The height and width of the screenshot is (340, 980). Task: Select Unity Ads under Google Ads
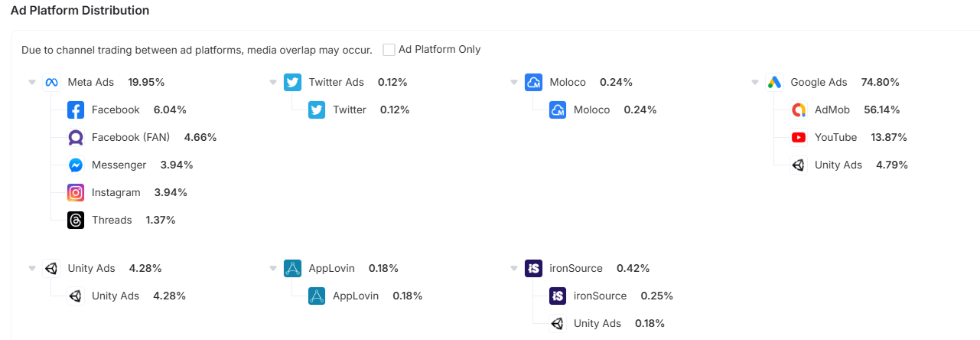point(838,165)
